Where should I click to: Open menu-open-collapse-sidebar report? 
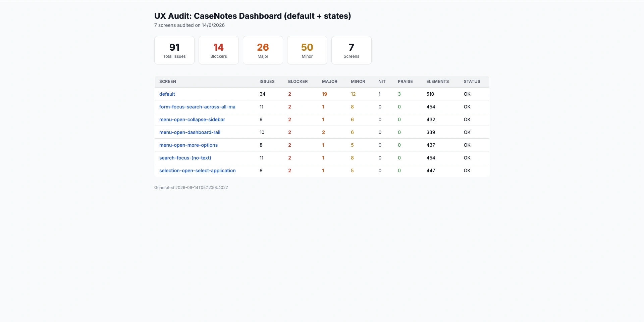192,120
